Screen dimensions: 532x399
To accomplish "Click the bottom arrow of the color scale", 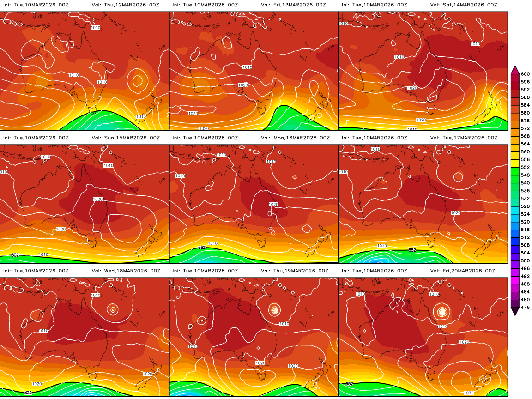I will click(515, 312).
